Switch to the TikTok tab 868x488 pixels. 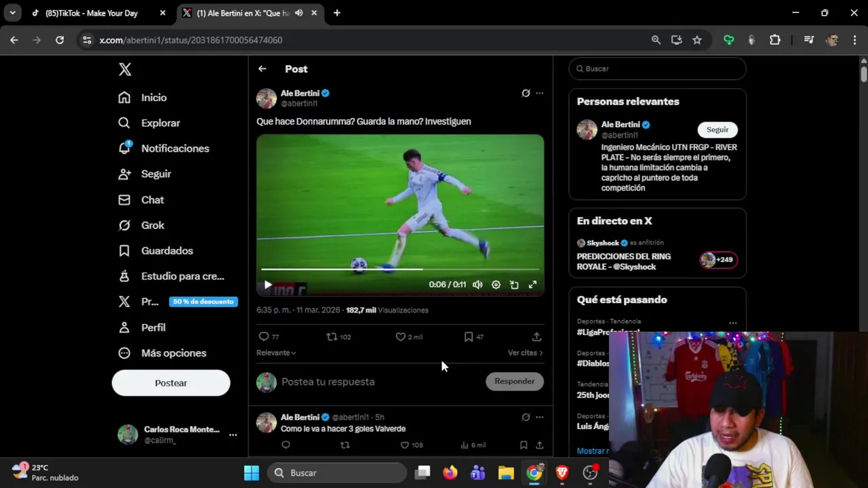coord(98,13)
